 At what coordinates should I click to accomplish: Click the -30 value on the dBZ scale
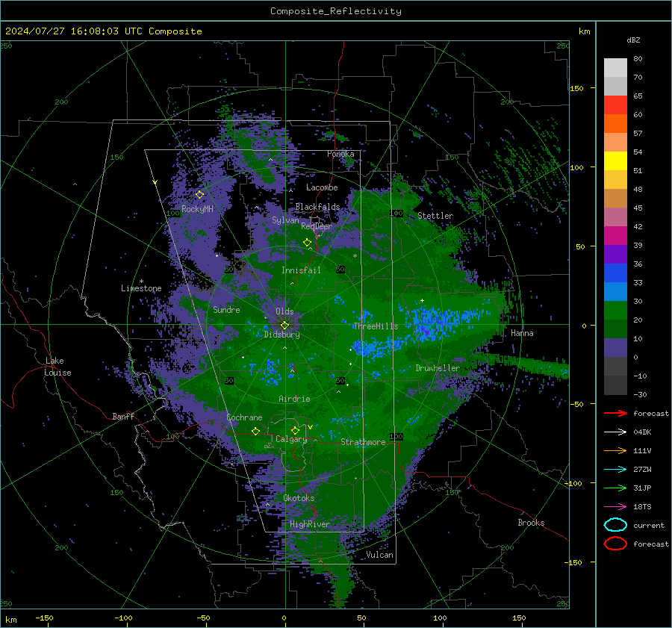641,394
